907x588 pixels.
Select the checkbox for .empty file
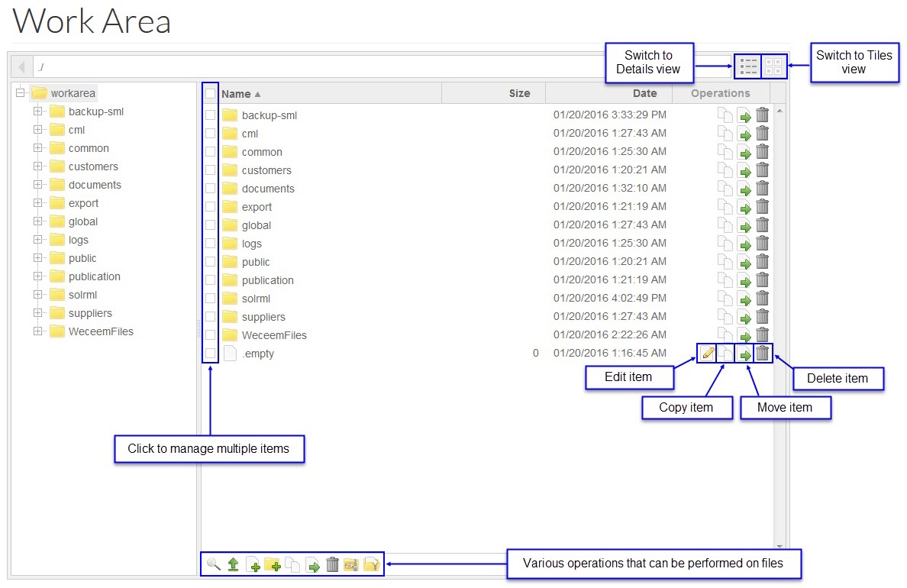(x=210, y=354)
